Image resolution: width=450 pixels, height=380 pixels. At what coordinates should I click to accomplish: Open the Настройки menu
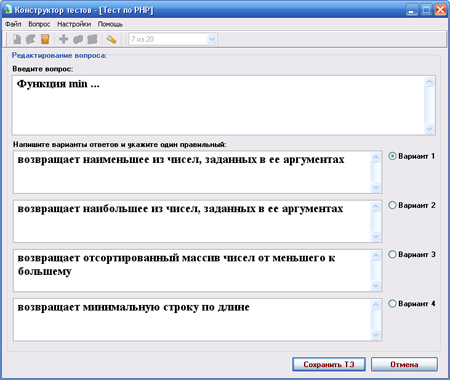tap(74, 24)
